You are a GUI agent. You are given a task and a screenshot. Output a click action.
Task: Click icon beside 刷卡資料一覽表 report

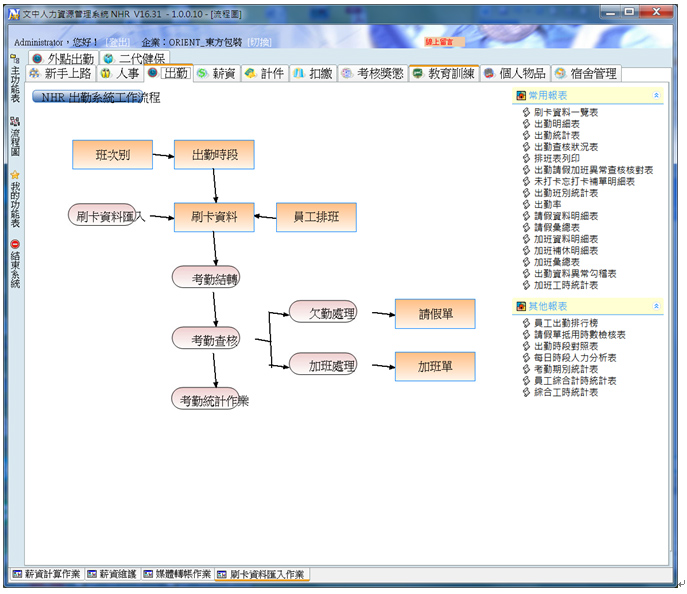(x=527, y=113)
